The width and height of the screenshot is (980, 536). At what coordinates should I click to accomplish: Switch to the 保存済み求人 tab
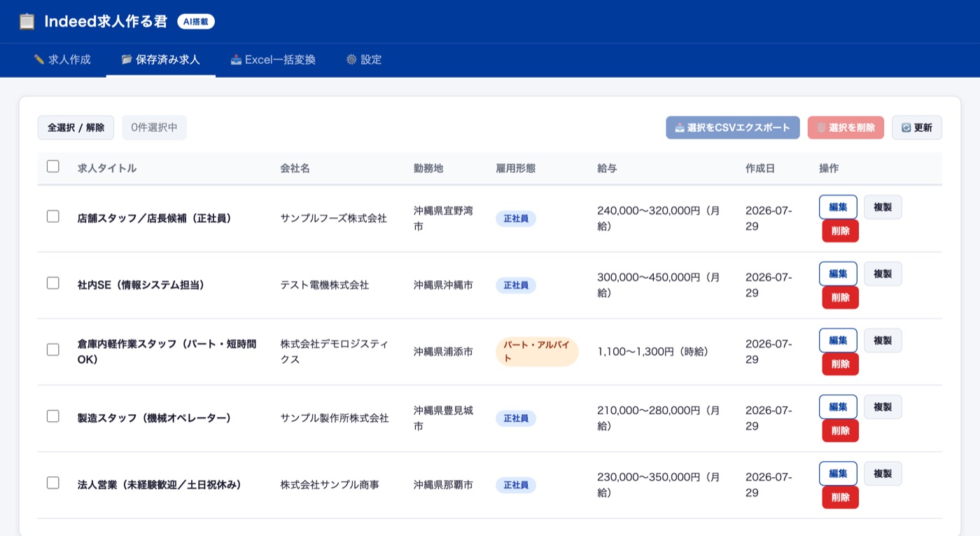tap(161, 60)
